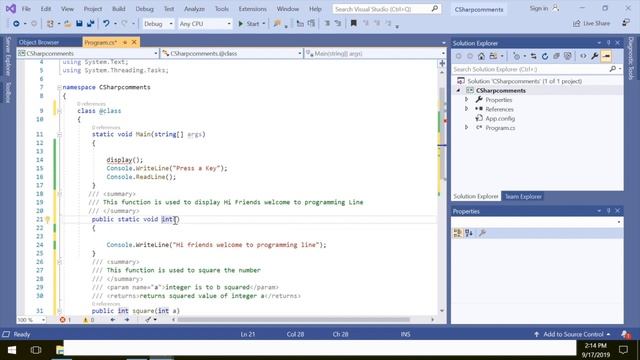Click the Search Solution Explorer field

pyautogui.click(x=537, y=69)
